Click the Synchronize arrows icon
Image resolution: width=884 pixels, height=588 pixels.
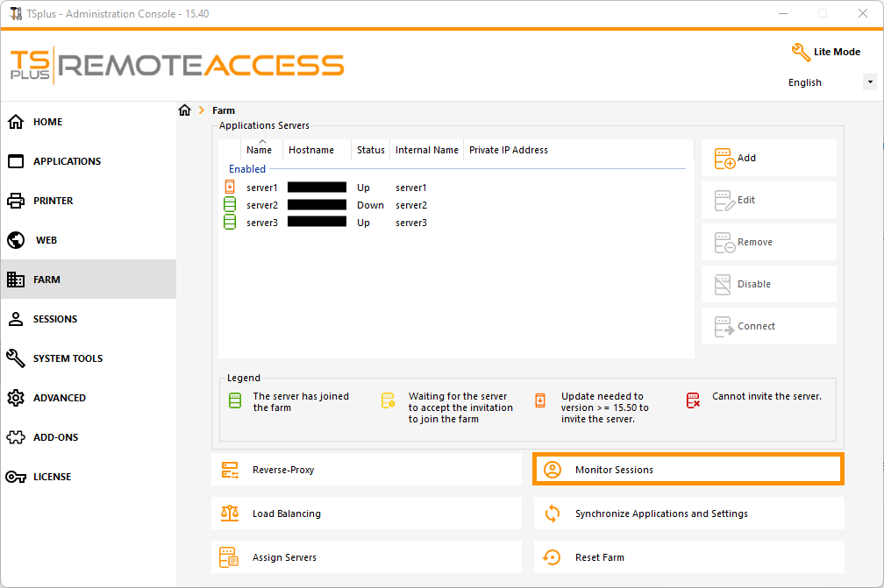tap(552, 514)
